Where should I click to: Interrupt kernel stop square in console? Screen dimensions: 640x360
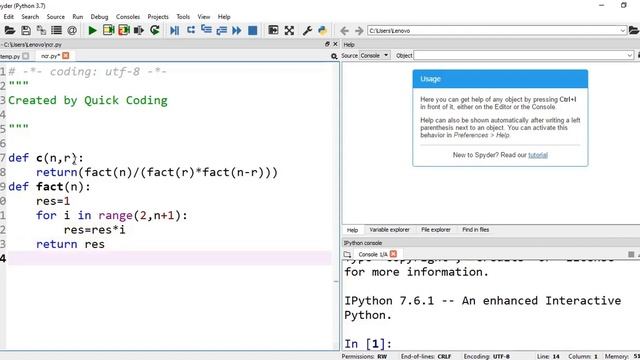[x=631, y=254]
